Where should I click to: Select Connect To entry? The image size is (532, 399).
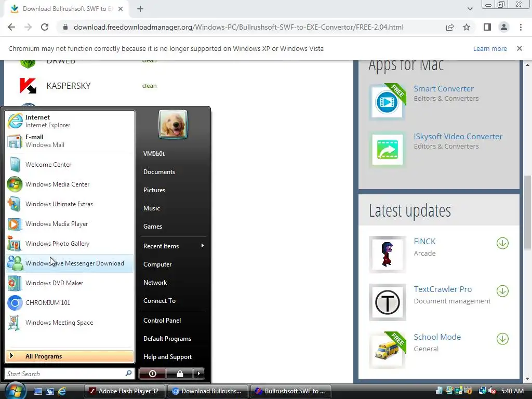tap(173, 301)
